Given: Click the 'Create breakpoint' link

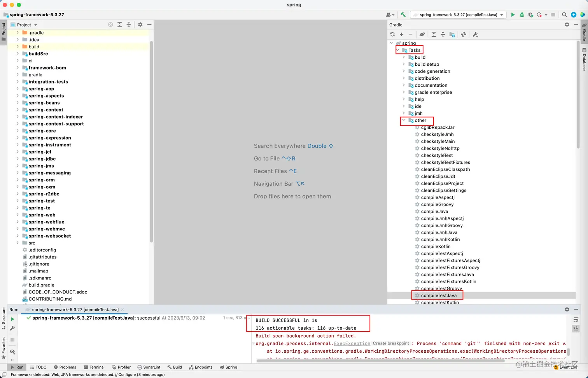Looking at the screenshot, I should [x=391, y=343].
